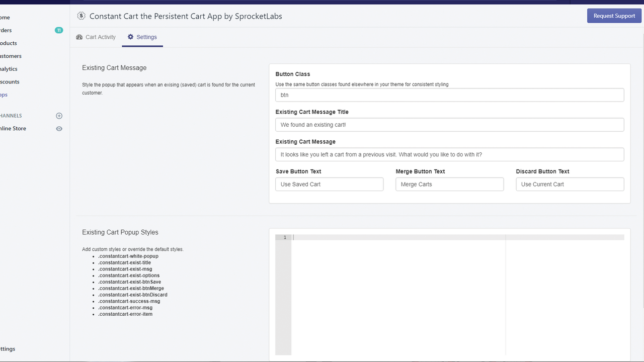Toggle Online Store visibility eye icon
The height and width of the screenshot is (362, 644).
(59, 128)
